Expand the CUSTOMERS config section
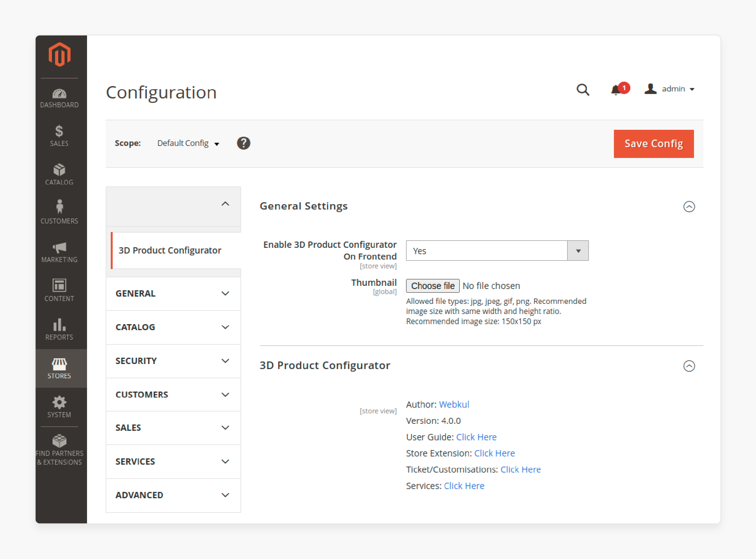The width and height of the screenshot is (756, 559). (x=173, y=394)
